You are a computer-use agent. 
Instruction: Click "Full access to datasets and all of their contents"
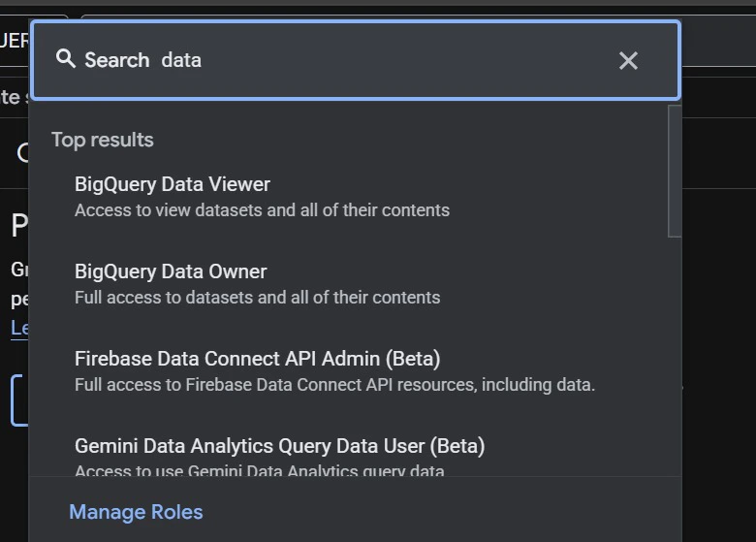(x=257, y=298)
